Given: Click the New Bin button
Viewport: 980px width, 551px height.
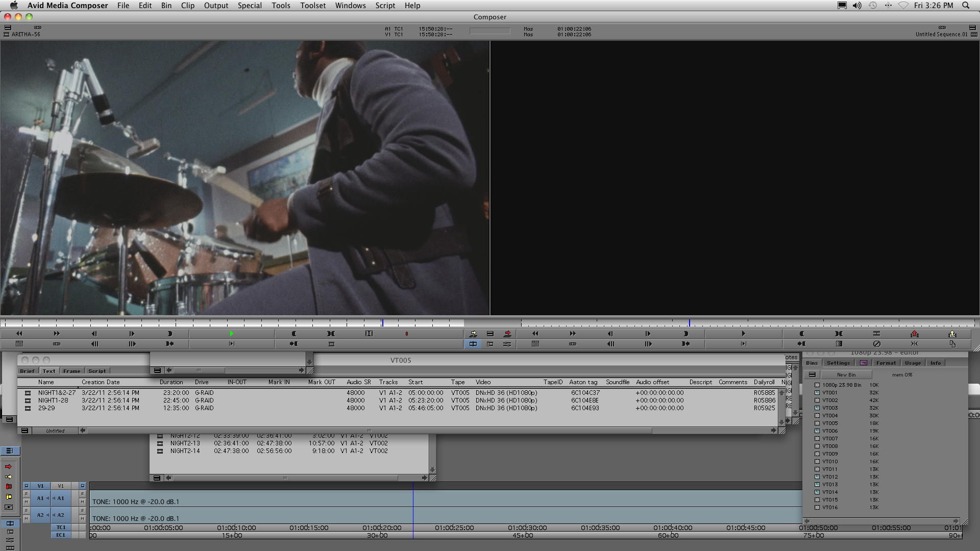Looking at the screenshot, I should (846, 375).
